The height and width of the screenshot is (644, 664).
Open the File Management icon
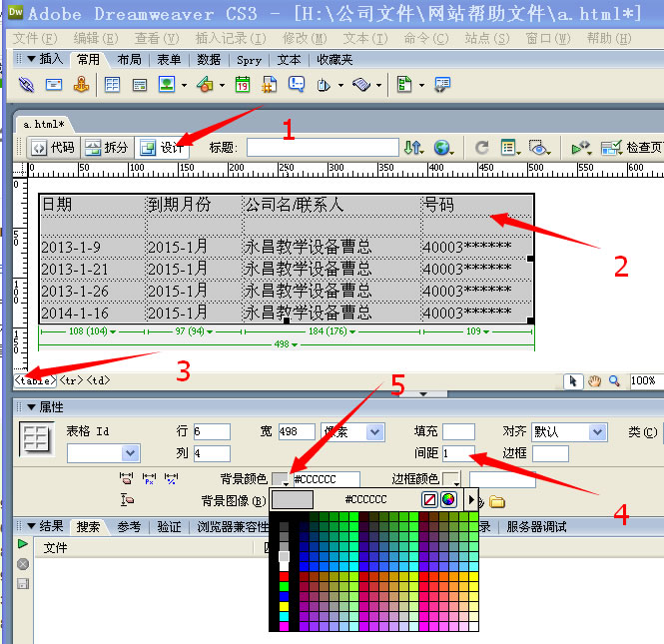(413, 148)
